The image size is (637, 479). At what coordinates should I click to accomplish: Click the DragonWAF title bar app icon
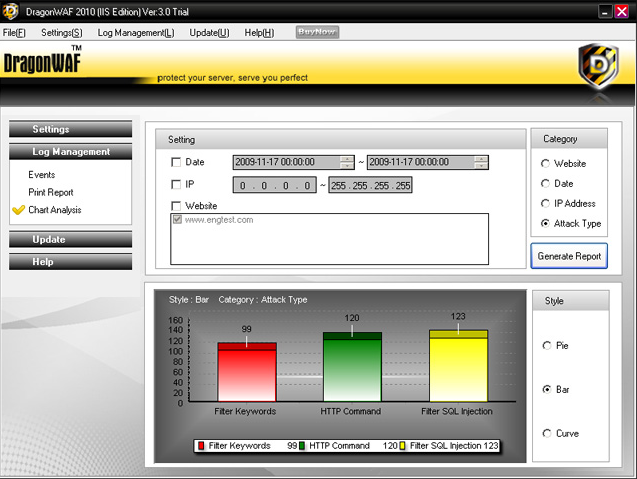(x=10, y=11)
